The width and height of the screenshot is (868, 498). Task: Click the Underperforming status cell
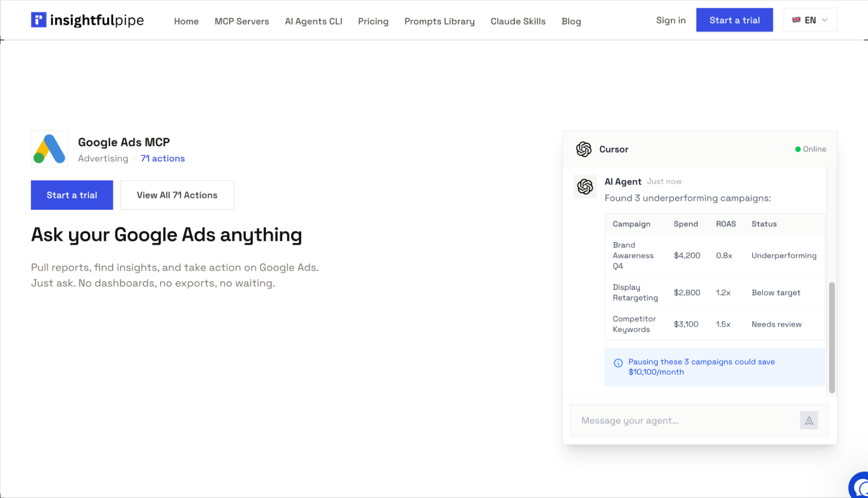click(x=784, y=256)
